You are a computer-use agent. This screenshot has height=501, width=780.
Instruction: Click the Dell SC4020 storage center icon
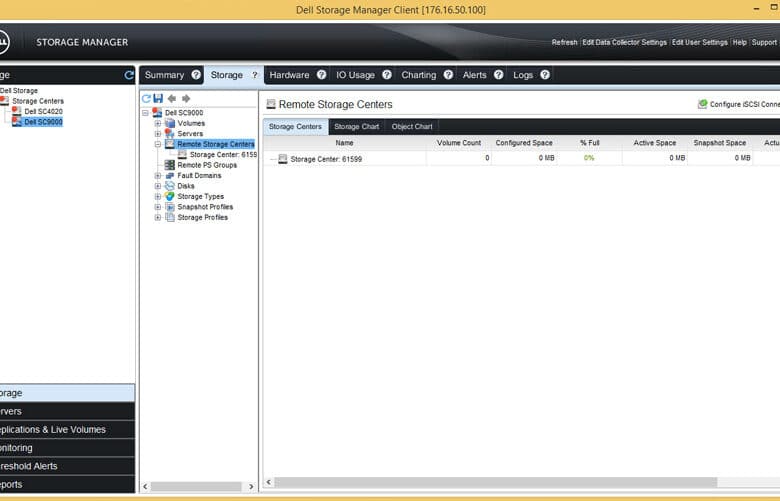(16, 111)
